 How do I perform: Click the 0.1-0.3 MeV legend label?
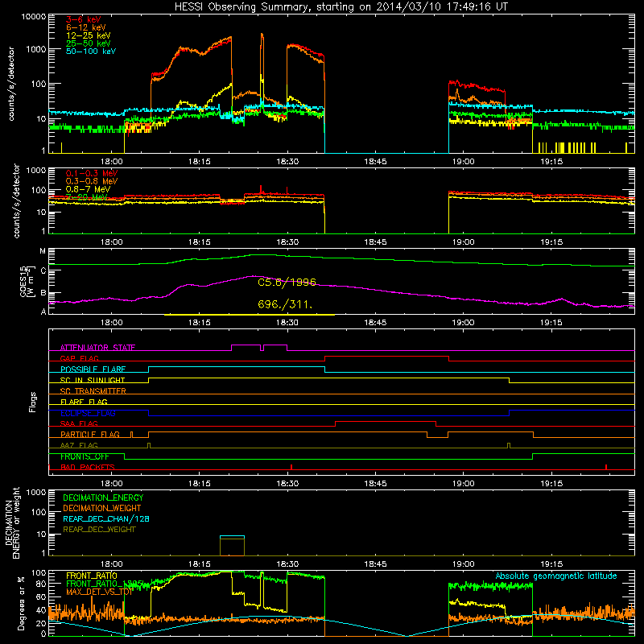pos(92,173)
